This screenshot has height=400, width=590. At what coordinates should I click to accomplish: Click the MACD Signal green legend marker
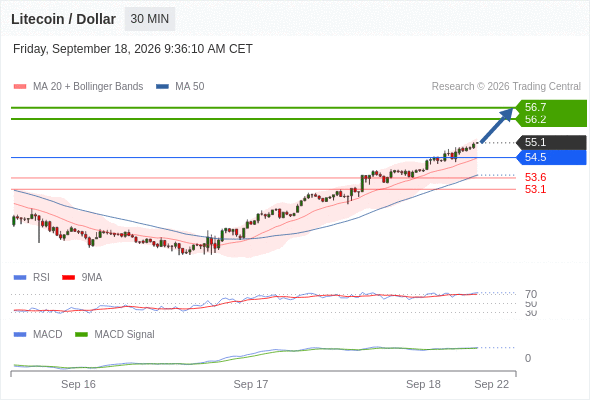(x=81, y=334)
